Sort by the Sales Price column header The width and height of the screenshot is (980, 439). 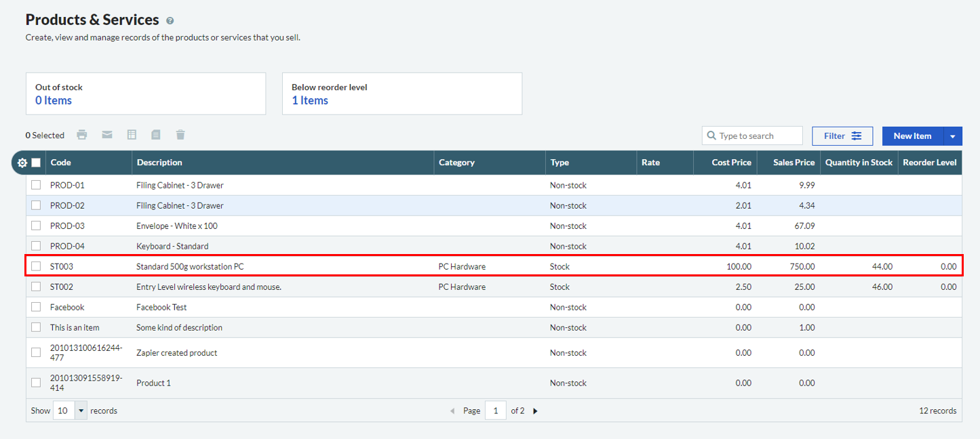(793, 163)
